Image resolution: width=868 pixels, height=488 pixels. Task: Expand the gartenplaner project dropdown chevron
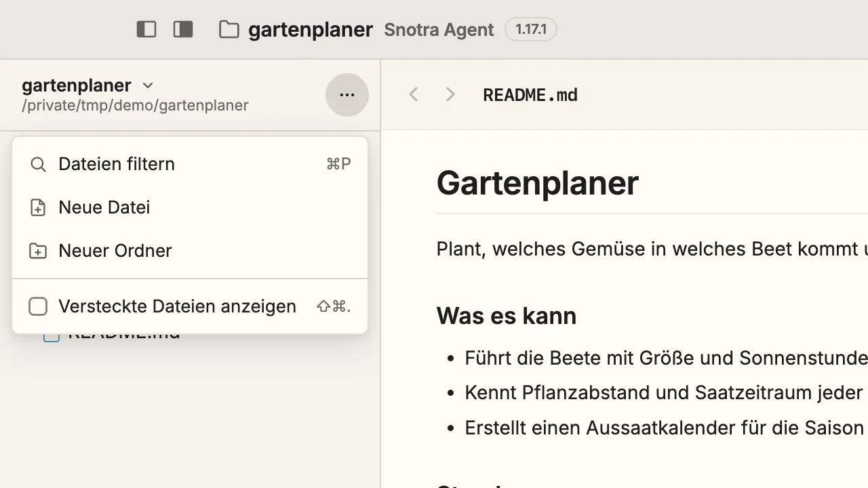click(x=148, y=85)
